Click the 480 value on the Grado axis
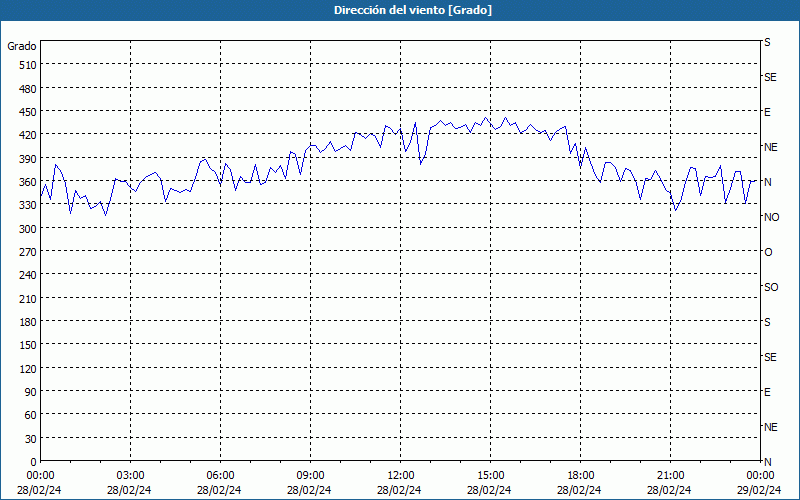Image resolution: width=800 pixels, height=500 pixels. 28,89
